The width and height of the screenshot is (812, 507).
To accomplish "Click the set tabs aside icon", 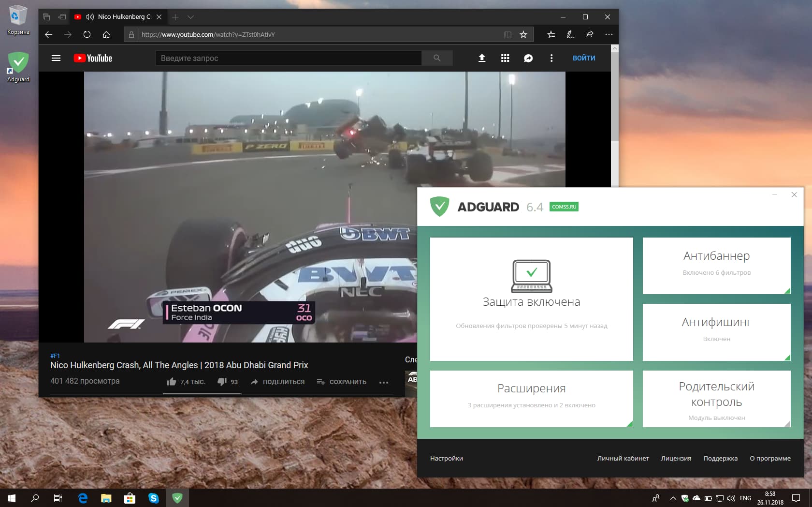I will click(62, 17).
